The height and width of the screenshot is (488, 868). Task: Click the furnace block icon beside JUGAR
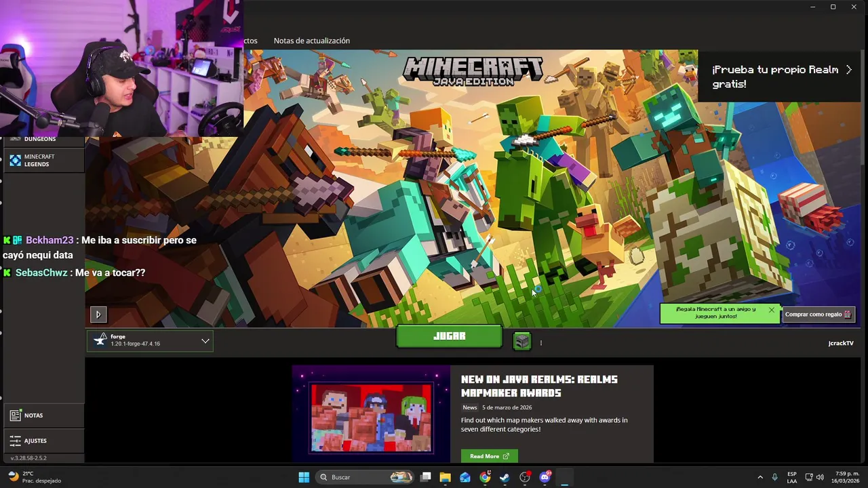click(x=521, y=341)
